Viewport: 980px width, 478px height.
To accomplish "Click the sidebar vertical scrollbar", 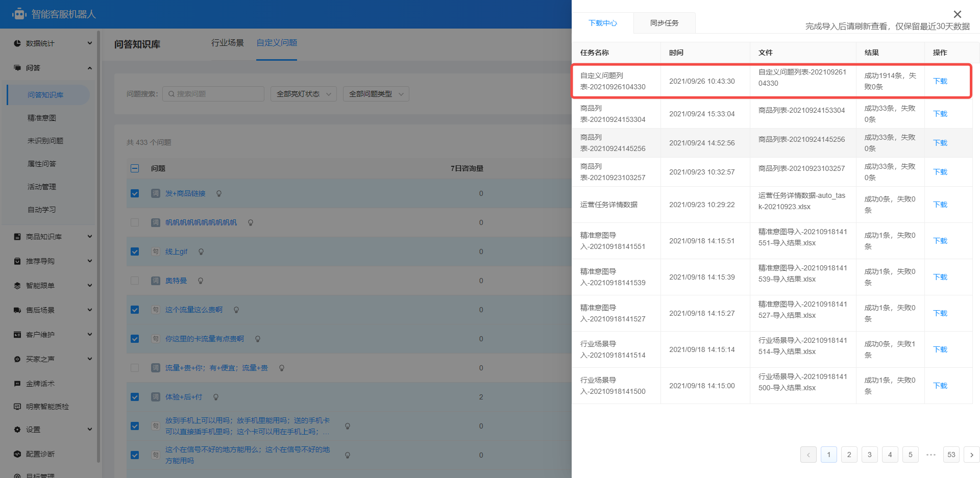I will [x=99, y=247].
